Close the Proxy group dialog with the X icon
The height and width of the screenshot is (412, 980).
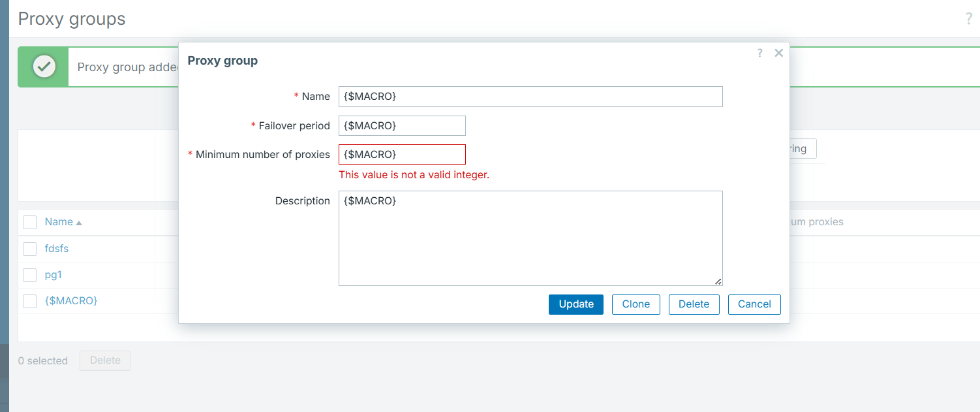tap(778, 54)
